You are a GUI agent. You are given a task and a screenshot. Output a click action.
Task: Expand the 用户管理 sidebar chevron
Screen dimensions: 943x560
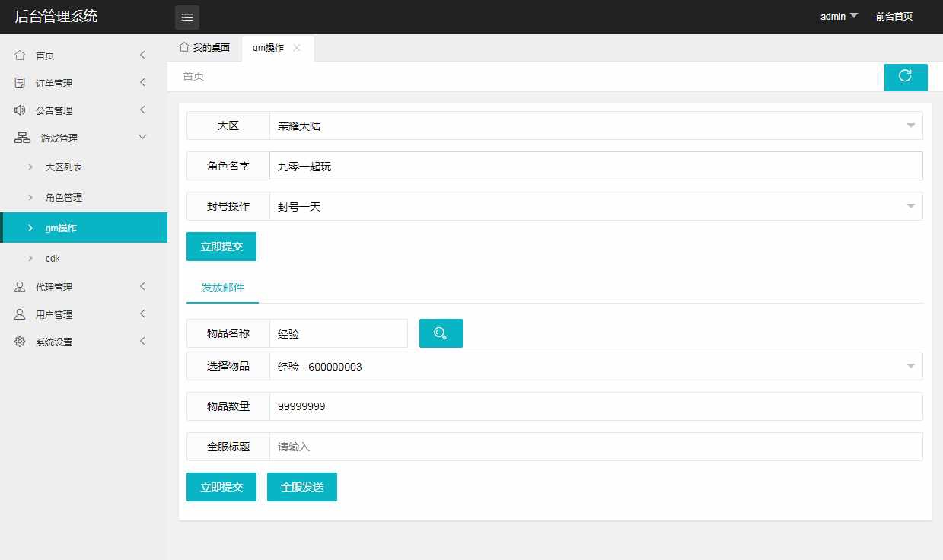(143, 313)
